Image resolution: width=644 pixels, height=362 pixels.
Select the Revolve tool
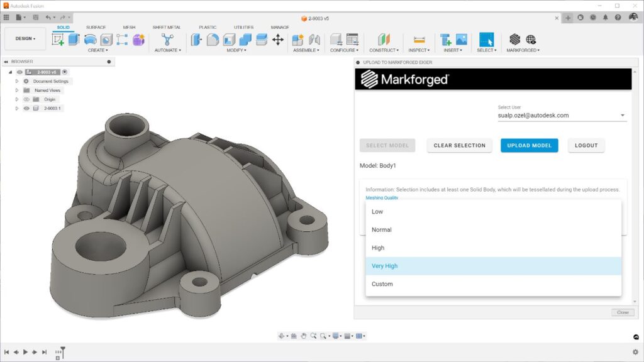[x=91, y=39]
